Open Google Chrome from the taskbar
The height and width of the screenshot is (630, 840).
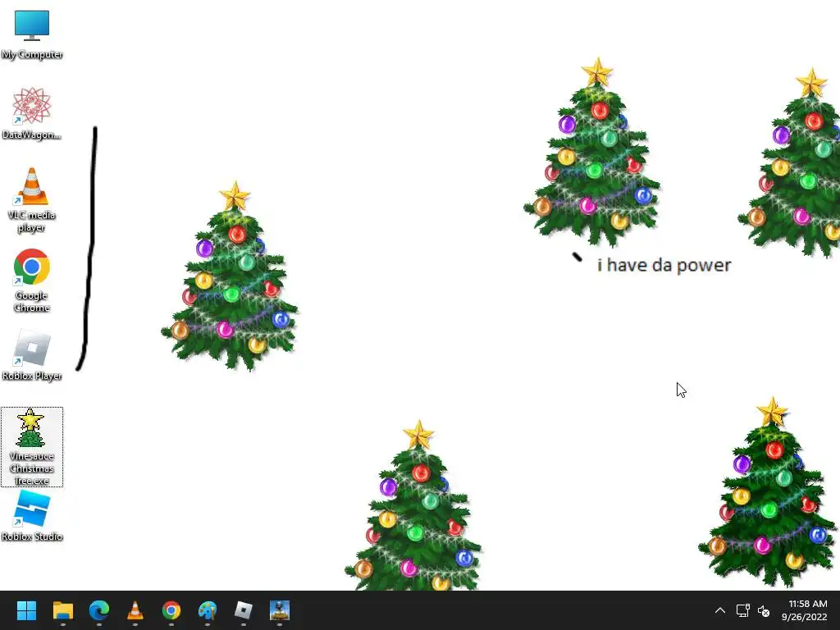click(171, 610)
